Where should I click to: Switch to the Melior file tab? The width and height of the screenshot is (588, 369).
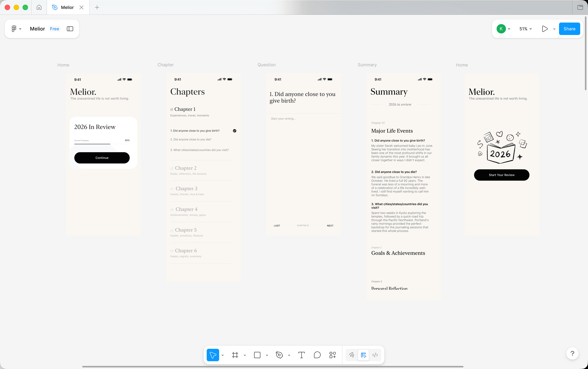pos(67,7)
